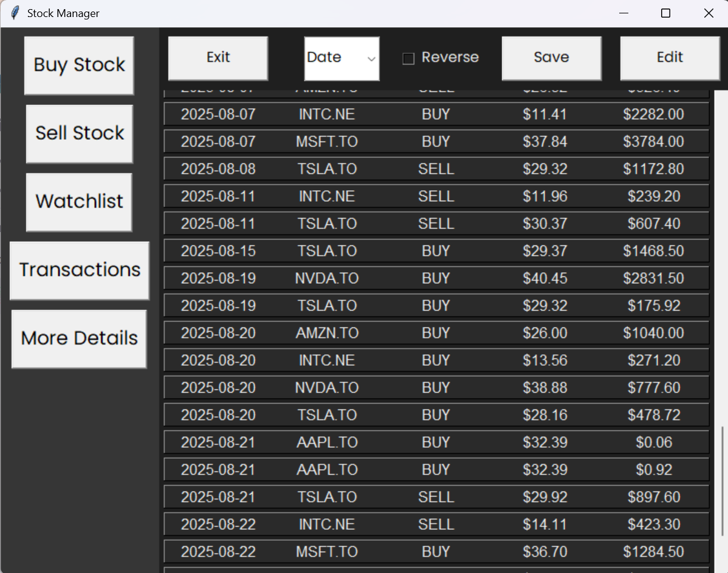
Task: Click the AMZN.TO ticker on 2025-08-20
Action: pos(328,334)
